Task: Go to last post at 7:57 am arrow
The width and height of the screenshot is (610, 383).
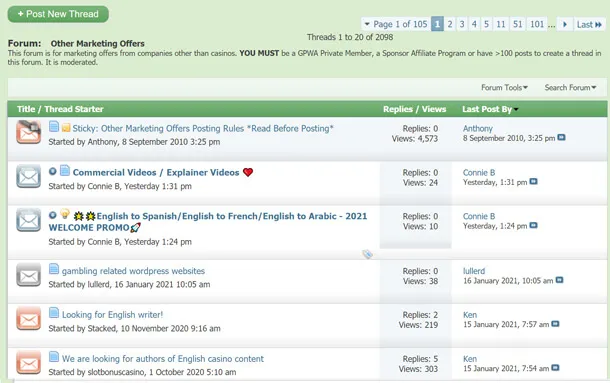Action: 555,324
